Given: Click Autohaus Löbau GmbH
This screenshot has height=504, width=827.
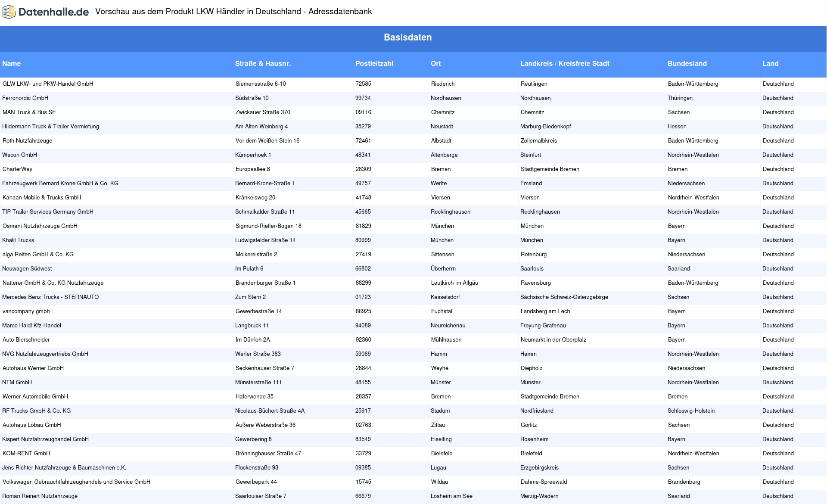Looking at the screenshot, I should (32, 425).
